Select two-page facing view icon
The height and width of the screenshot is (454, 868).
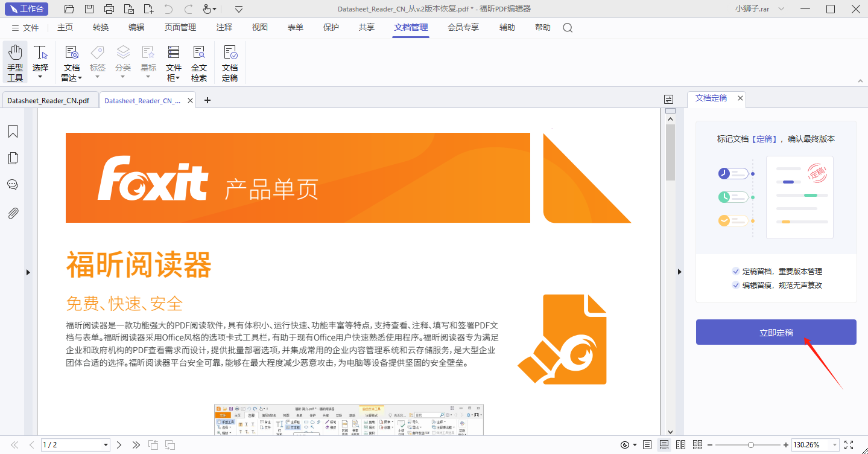681,445
